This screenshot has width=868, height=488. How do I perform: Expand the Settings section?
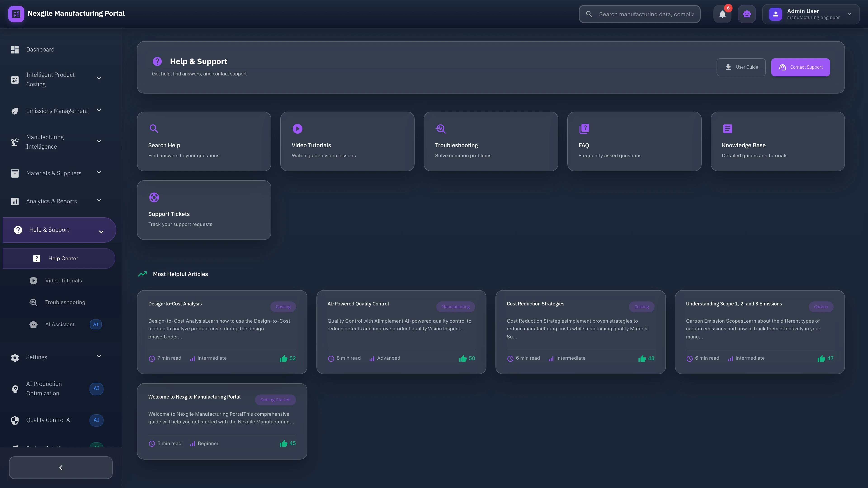click(x=37, y=357)
